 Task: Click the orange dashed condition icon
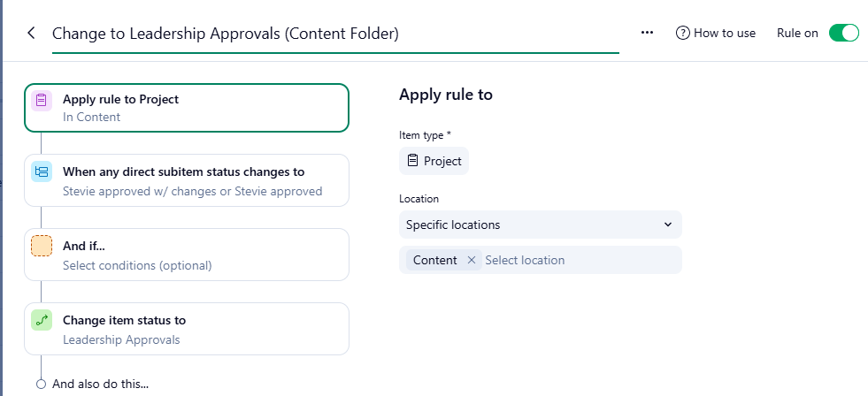(x=42, y=246)
